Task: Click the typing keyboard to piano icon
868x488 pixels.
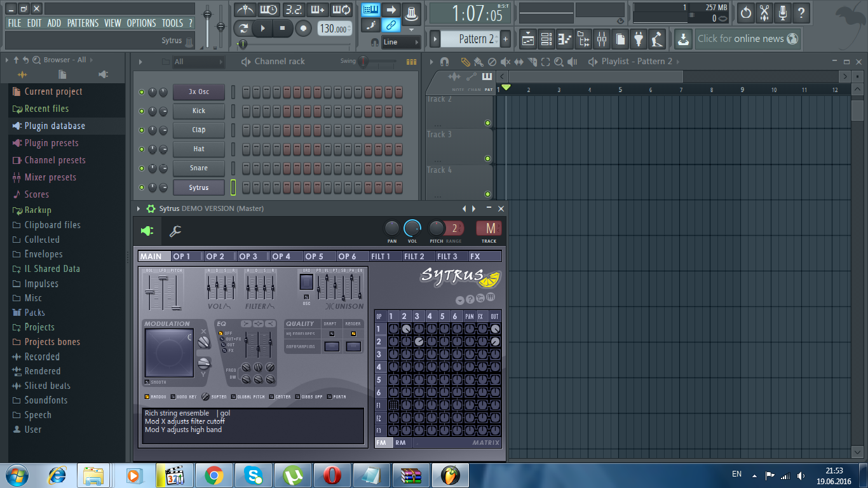Action: click(371, 10)
